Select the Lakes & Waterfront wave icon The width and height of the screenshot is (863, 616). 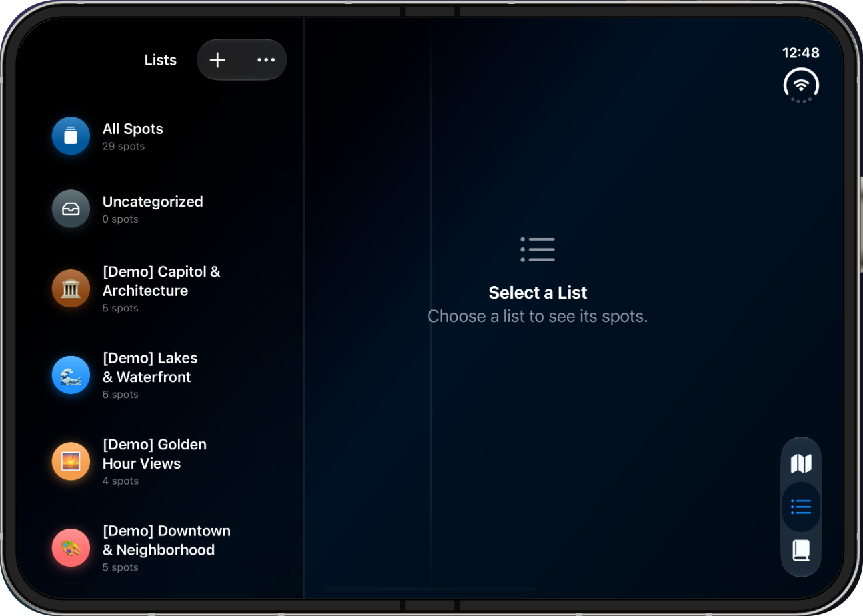coord(71,375)
